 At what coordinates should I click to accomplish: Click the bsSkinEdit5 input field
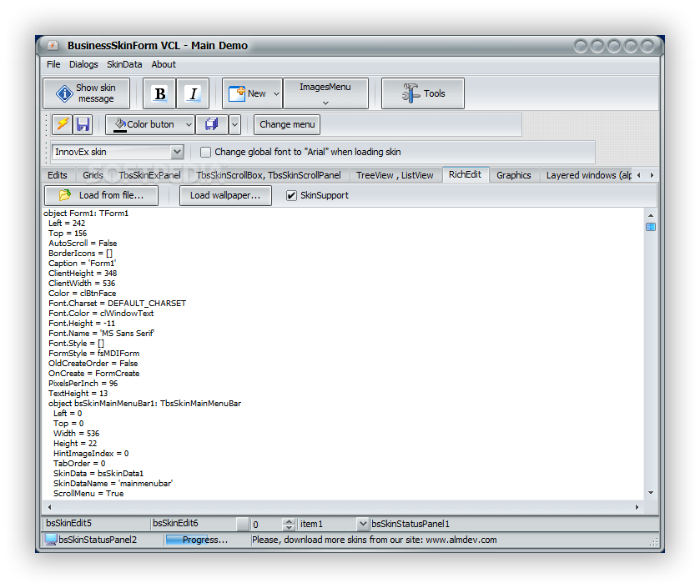[96, 523]
